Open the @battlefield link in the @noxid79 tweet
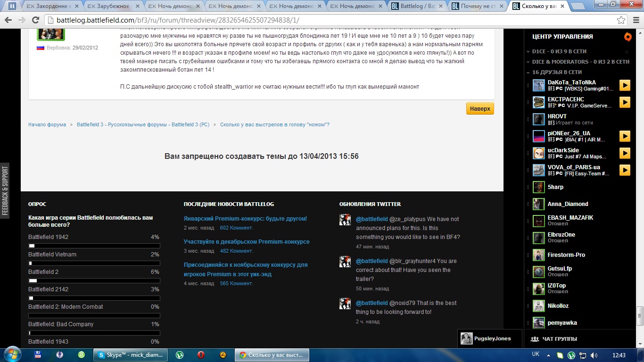The width and height of the screenshot is (644, 362). (372, 303)
